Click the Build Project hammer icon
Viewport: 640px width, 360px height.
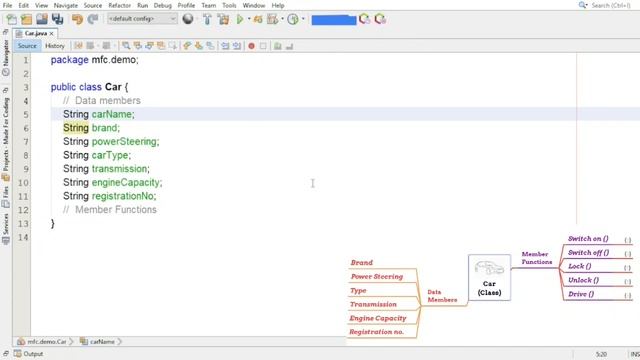[x=207, y=19]
